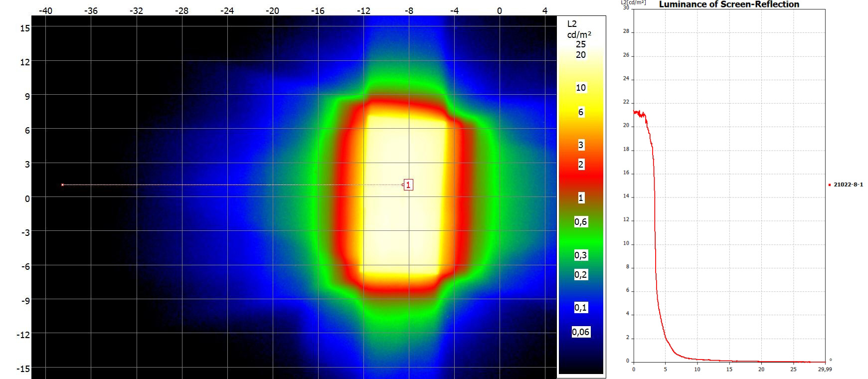The width and height of the screenshot is (868, 379).
Task: Select the line profile's left start handle
Action: coord(62,185)
